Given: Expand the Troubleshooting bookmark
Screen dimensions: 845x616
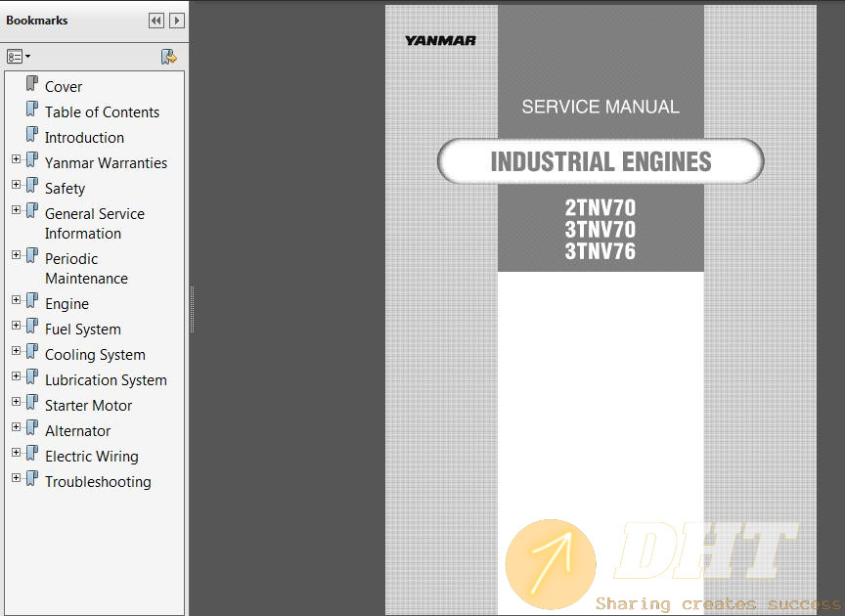Looking at the screenshot, I should [17, 477].
